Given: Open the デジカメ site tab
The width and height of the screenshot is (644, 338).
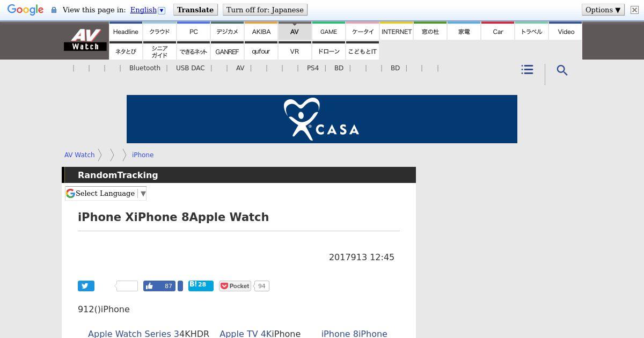Looking at the screenshot, I should pos(227,32).
